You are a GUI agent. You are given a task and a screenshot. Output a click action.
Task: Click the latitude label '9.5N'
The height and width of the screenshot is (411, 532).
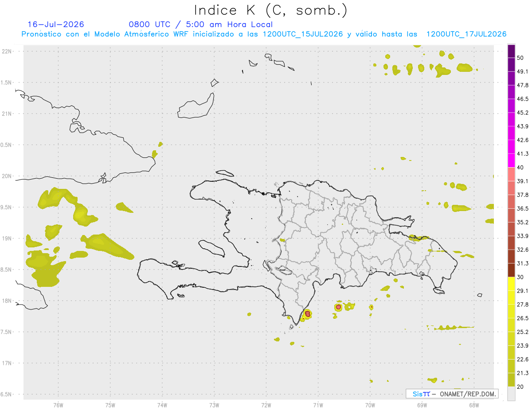6,207
